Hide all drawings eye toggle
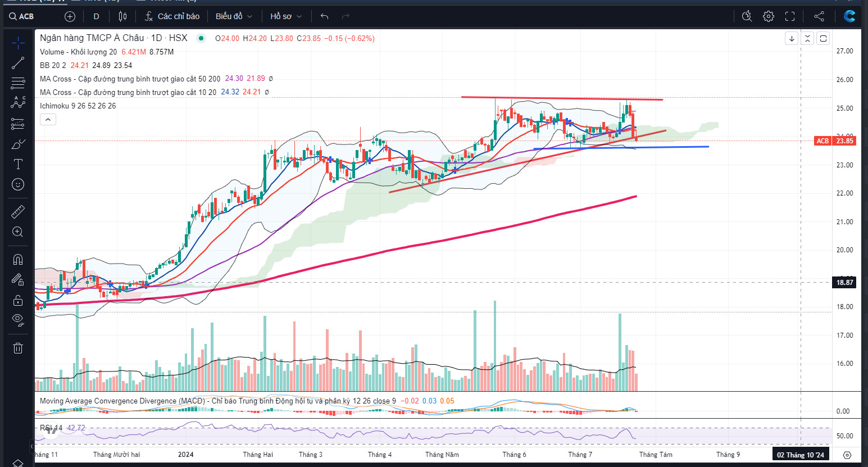Screen dimensions: 868x467 [18, 320]
